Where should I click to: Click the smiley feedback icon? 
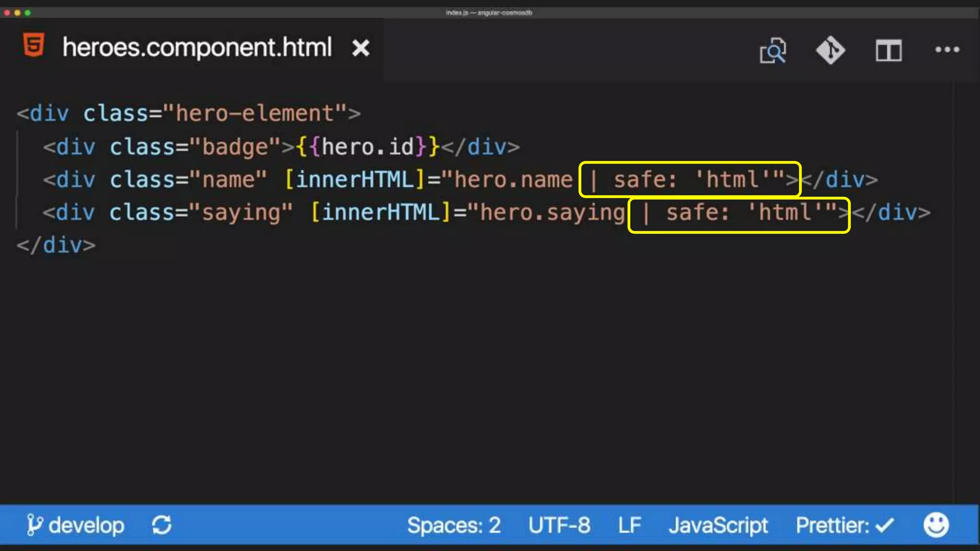(x=935, y=525)
